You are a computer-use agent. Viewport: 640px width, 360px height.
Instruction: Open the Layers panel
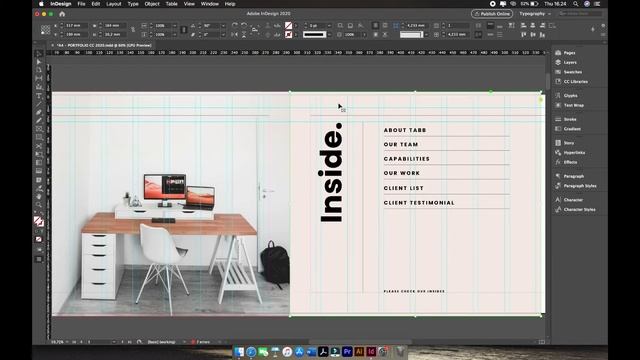(570, 62)
